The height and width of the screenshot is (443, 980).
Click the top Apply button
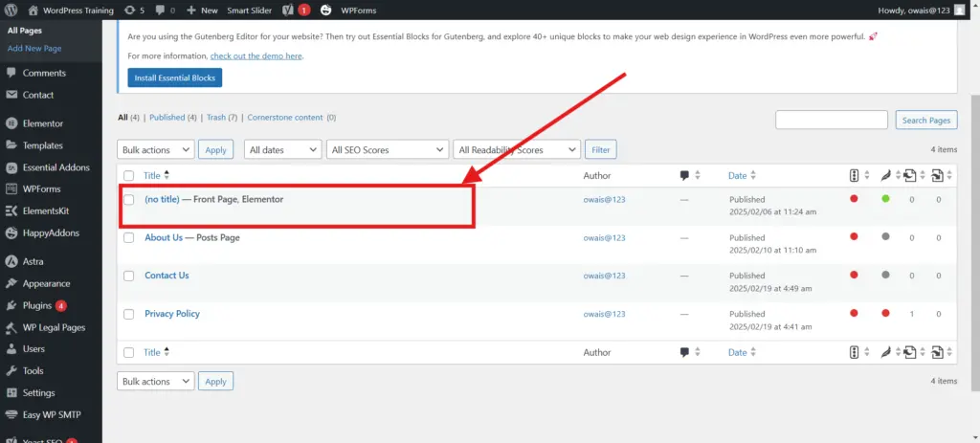pyautogui.click(x=215, y=150)
